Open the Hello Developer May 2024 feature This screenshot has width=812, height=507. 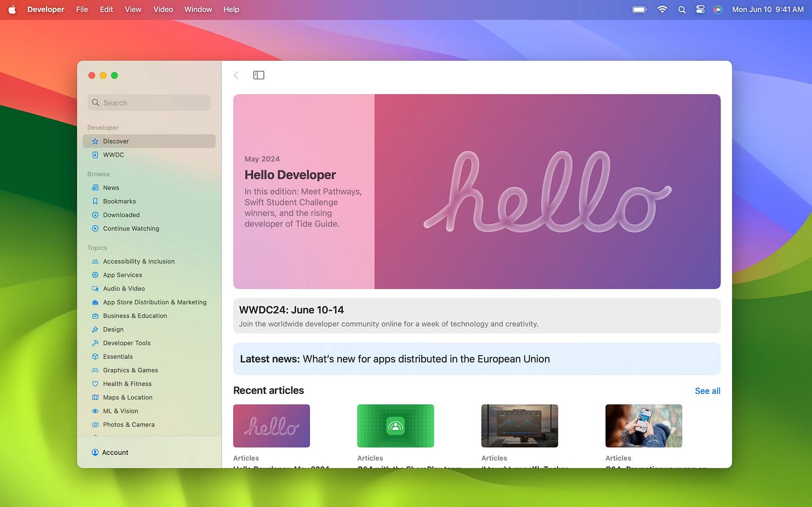pos(477,191)
